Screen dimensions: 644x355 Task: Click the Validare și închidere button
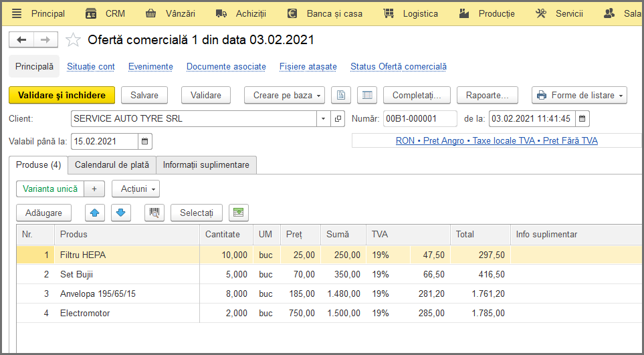(62, 95)
